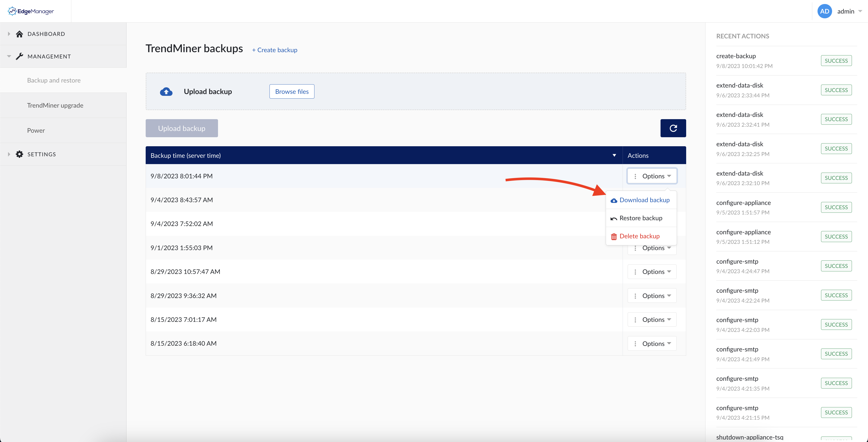Select Backup and restore in the sidebar
The image size is (868, 442).
click(x=53, y=80)
